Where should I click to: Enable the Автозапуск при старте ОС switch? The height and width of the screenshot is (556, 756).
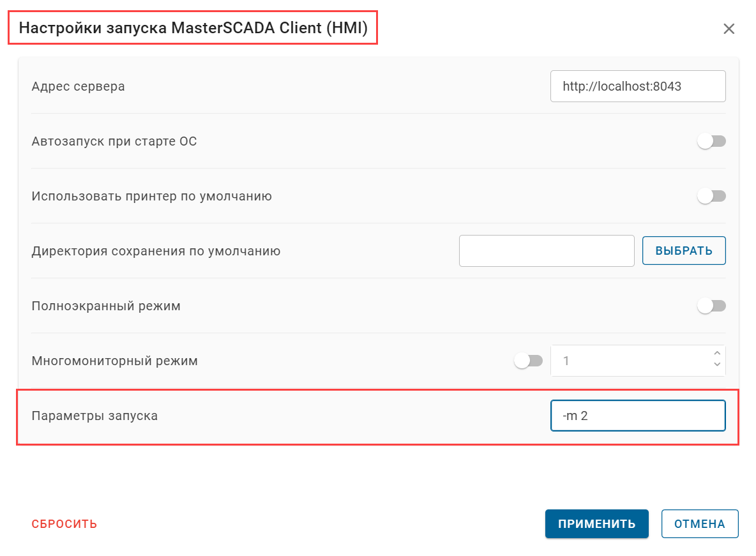[711, 141]
